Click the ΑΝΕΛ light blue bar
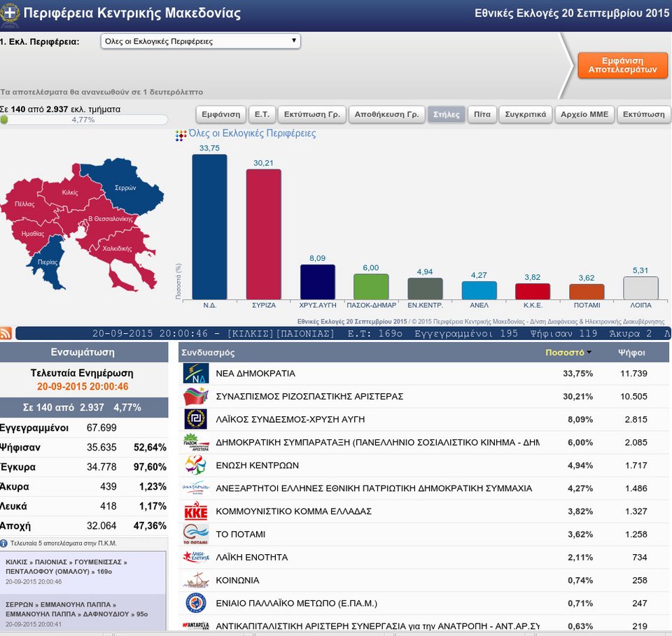 479,290
